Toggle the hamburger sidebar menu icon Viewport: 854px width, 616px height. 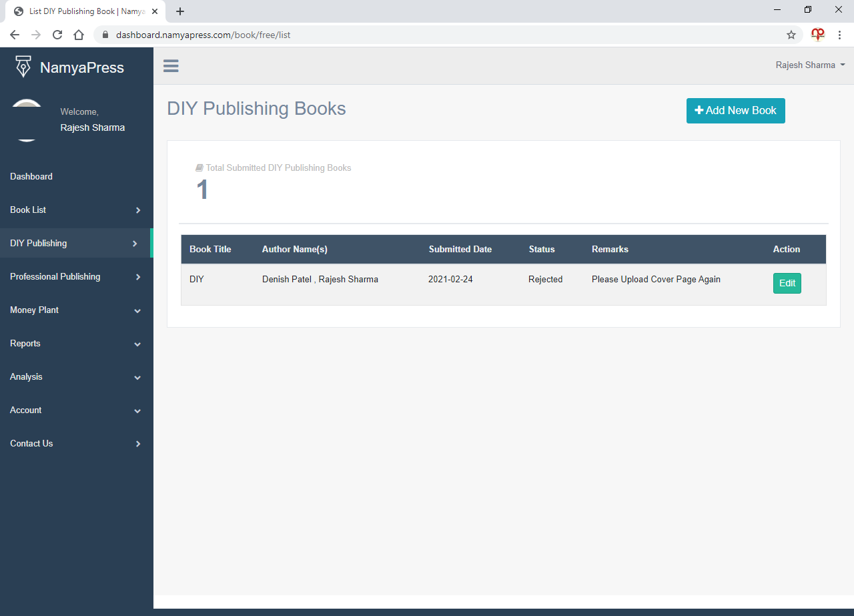(171, 65)
